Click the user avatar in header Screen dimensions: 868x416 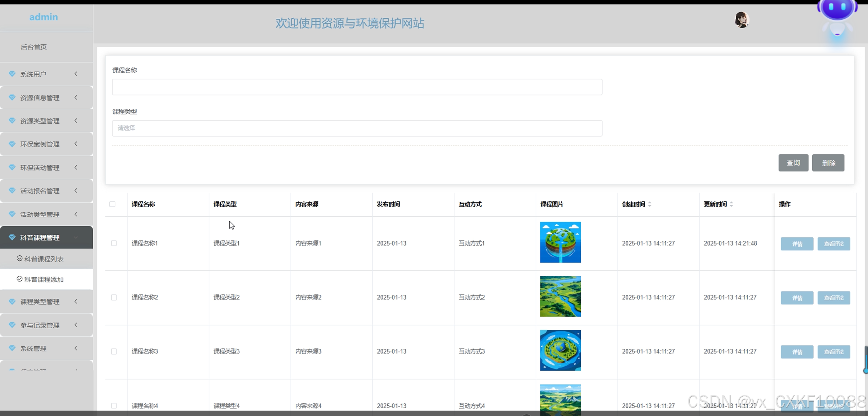point(741,20)
